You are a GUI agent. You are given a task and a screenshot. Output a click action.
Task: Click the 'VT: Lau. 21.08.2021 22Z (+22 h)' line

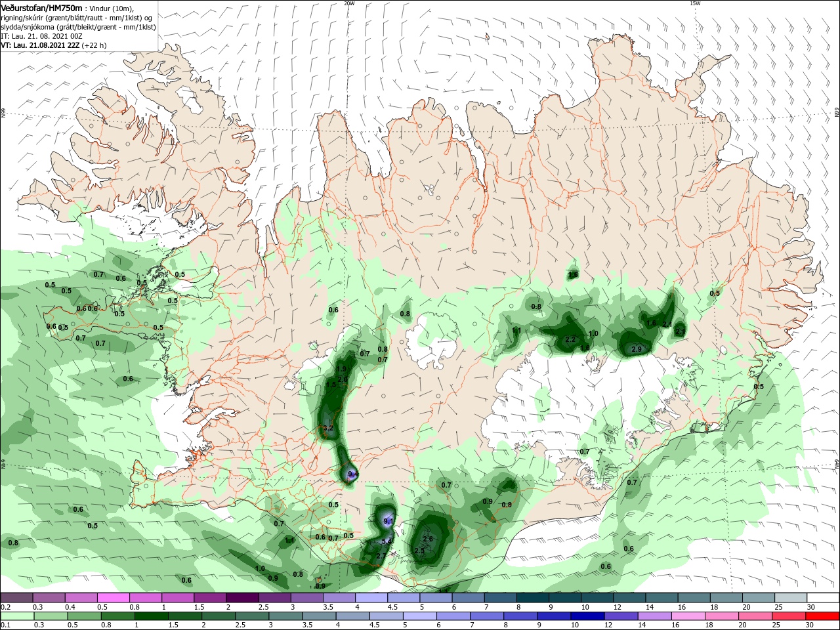53,46
